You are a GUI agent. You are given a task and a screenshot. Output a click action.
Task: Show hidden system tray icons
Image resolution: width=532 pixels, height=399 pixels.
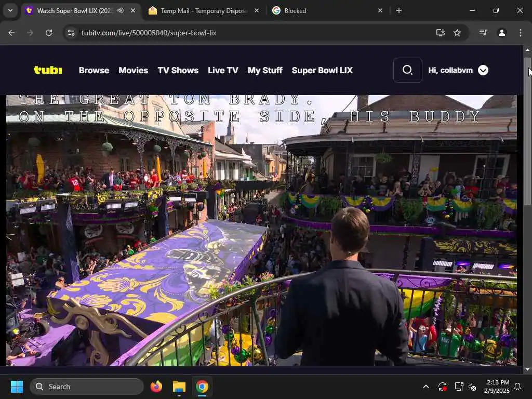coord(426,387)
